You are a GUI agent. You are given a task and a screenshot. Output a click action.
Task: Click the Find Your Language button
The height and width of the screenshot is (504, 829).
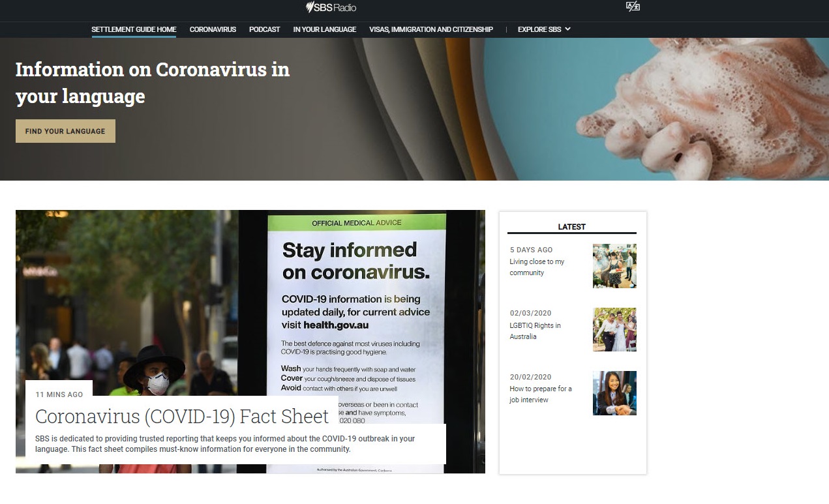tap(65, 130)
